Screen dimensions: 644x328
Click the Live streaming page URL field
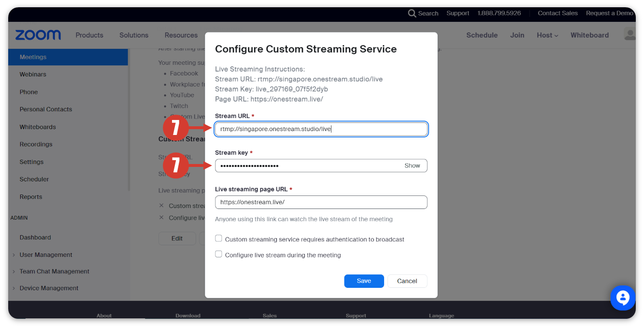(x=321, y=202)
